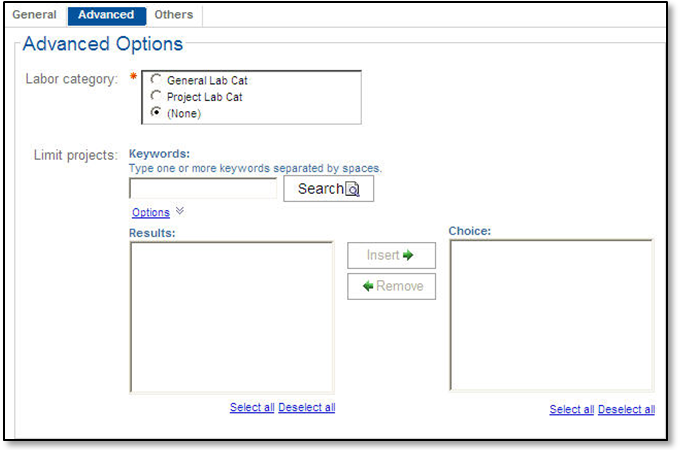Click Deselect all under Choice list
The width and height of the screenshot is (680, 450).
[x=627, y=409]
